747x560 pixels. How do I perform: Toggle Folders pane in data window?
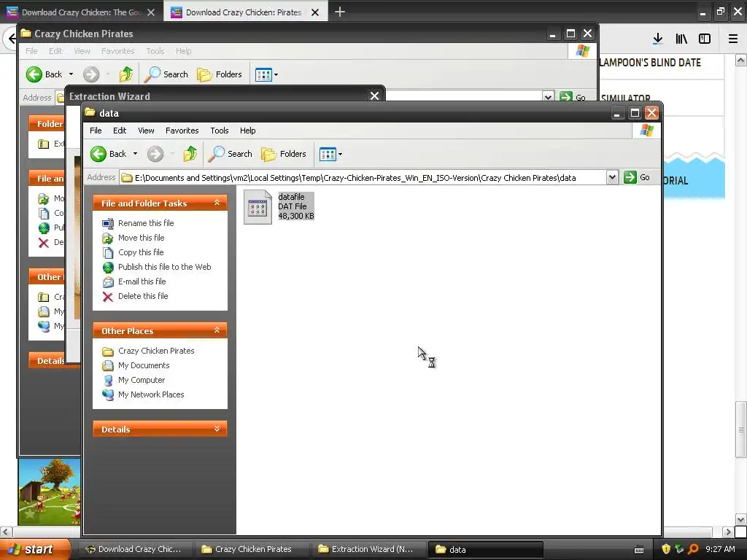click(284, 154)
